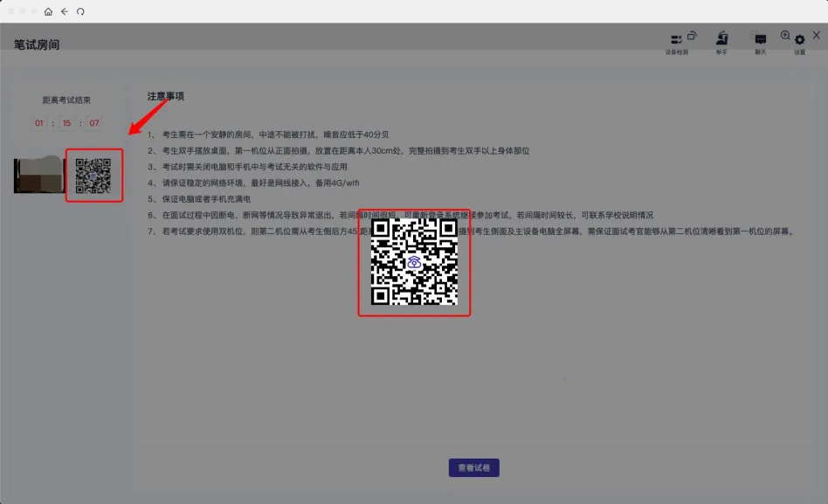The image size is (828, 504).
Task: Click the 笔试房间 page title
Action: [x=37, y=45]
